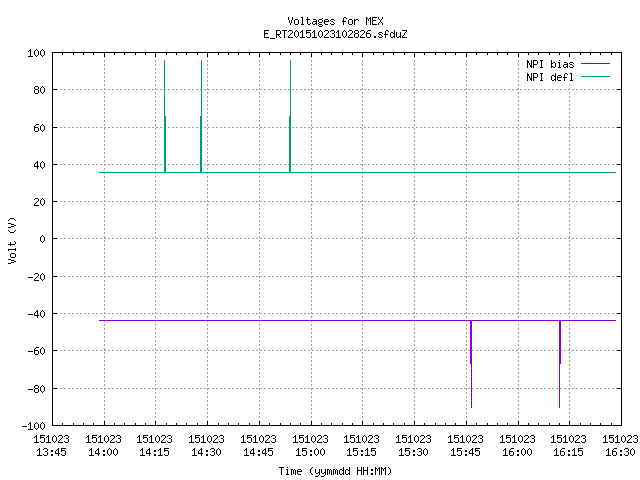640x480 pixels.
Task: Click the y-axis tick label 100
Action: (x=36, y=53)
